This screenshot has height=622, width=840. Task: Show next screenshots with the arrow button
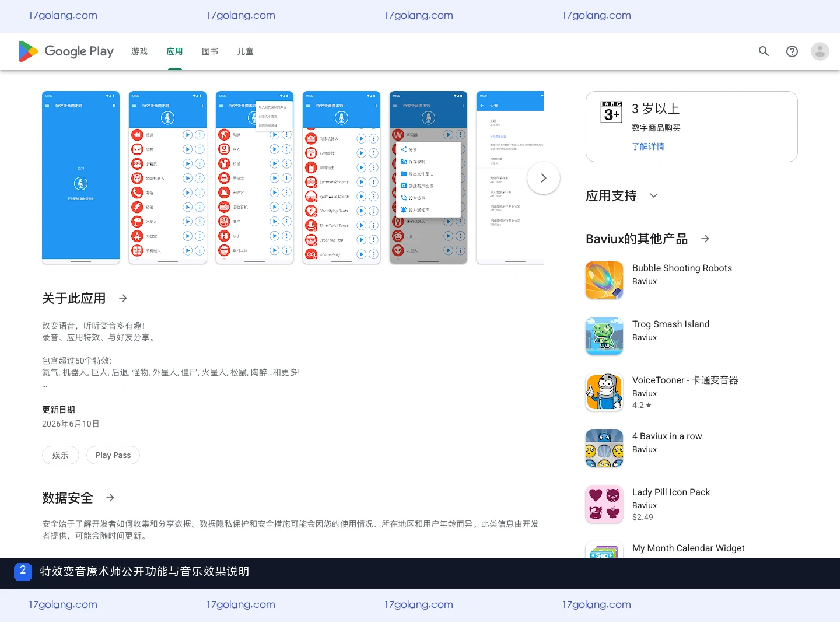544,178
